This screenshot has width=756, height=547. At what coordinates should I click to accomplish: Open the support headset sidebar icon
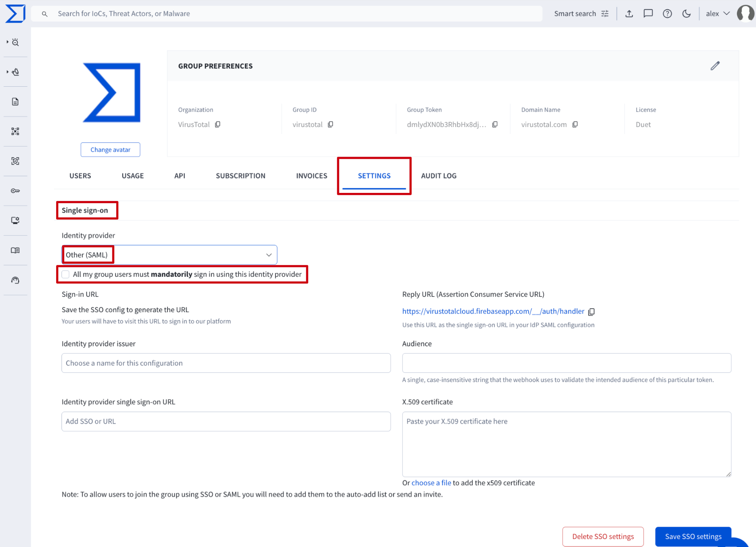[x=15, y=280]
